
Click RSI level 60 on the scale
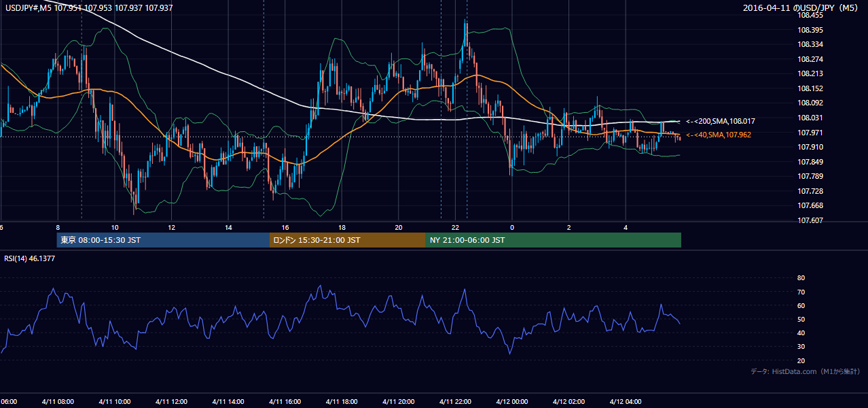[x=801, y=305]
